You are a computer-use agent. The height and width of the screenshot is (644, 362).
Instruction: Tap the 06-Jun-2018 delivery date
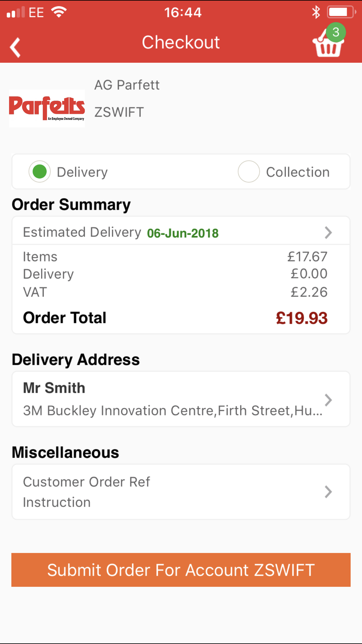pyautogui.click(x=183, y=233)
